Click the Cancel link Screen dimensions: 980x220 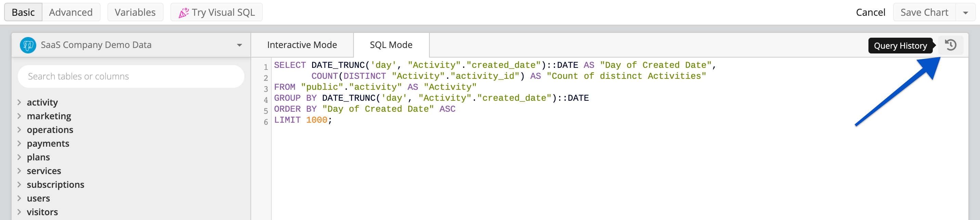871,13
